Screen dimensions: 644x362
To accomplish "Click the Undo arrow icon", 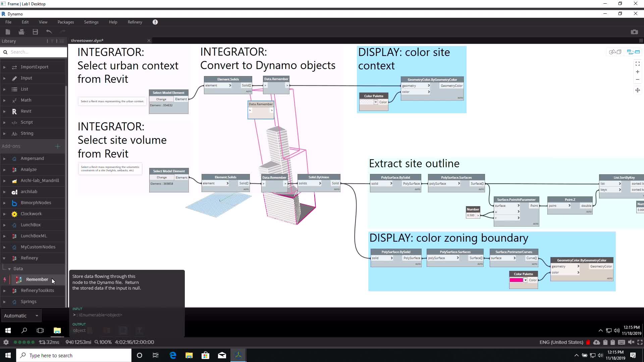I will 49,32.
